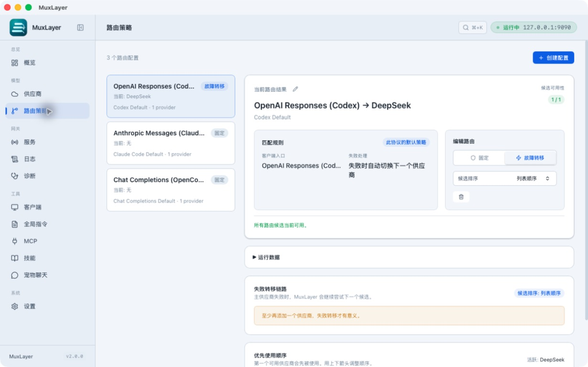
Task: Click the 供应商 cloud icon
Action: tap(15, 94)
